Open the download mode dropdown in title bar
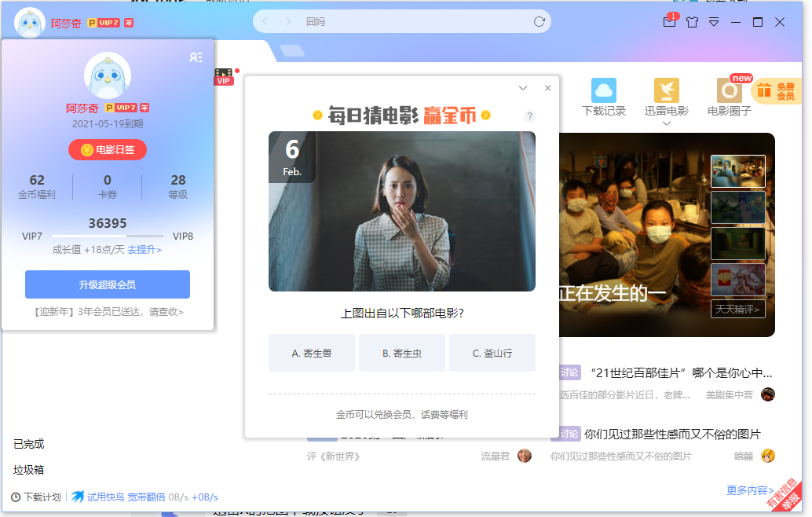 tap(713, 23)
